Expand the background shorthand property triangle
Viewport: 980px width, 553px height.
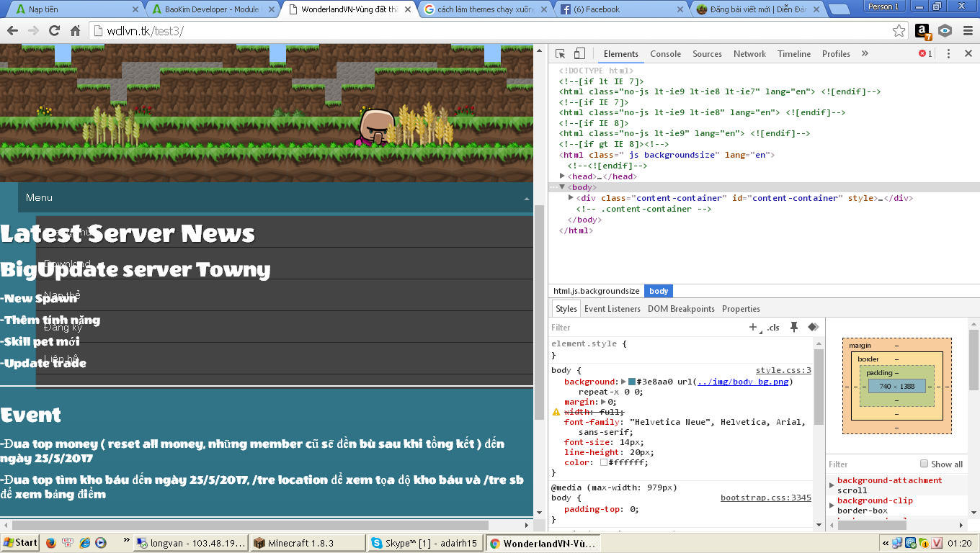tap(624, 382)
